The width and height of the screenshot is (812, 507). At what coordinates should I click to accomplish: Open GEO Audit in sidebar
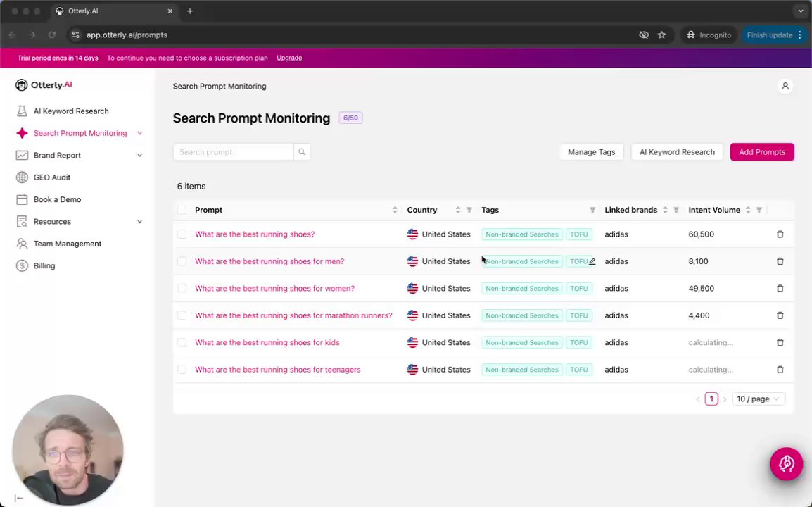52,177
